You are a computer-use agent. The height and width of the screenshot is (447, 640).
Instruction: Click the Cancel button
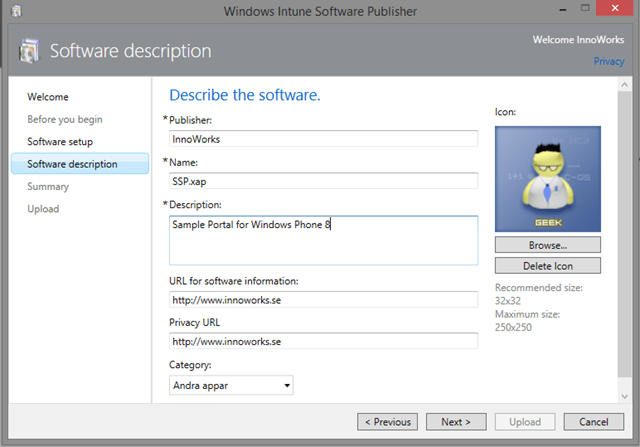click(x=593, y=422)
